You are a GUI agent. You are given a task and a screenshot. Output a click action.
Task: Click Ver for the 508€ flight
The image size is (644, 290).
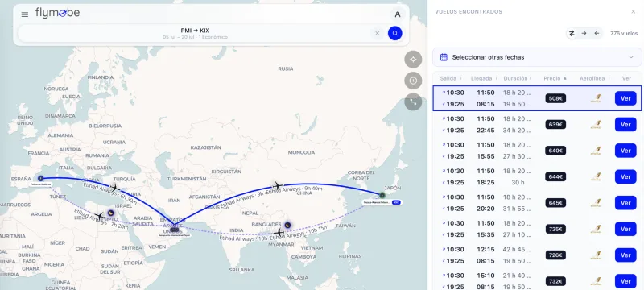click(x=625, y=98)
